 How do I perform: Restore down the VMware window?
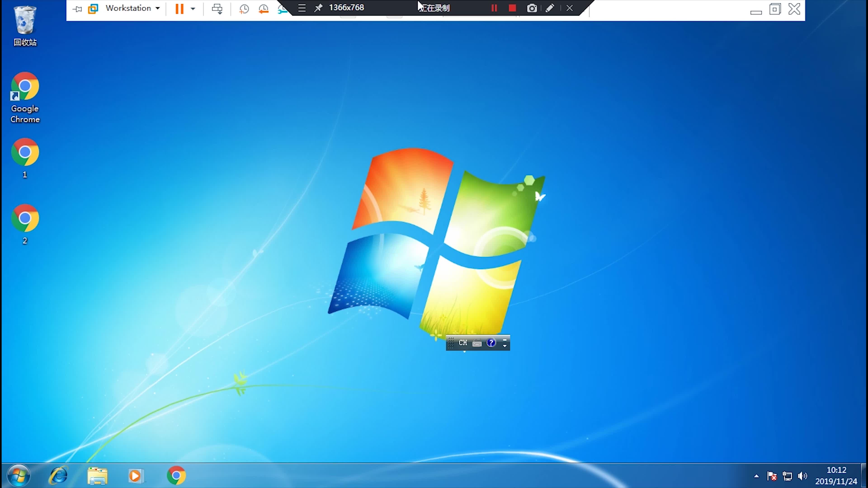pos(775,9)
